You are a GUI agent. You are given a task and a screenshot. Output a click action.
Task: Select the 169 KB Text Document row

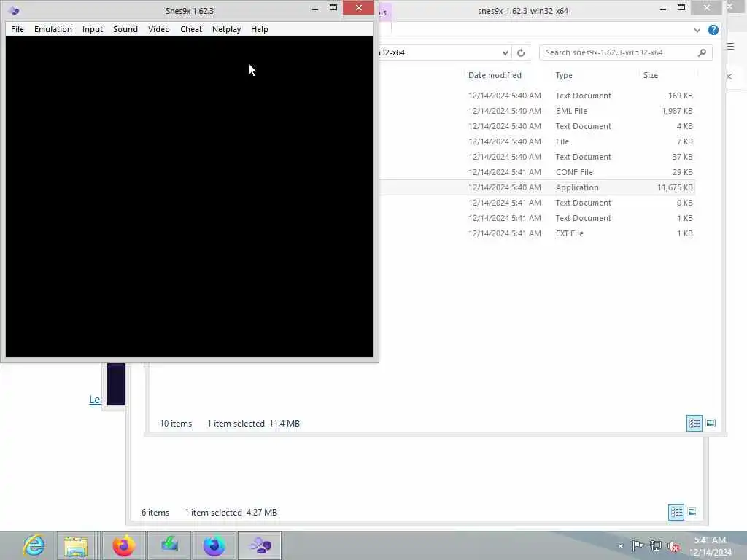pyautogui.click(x=538, y=96)
